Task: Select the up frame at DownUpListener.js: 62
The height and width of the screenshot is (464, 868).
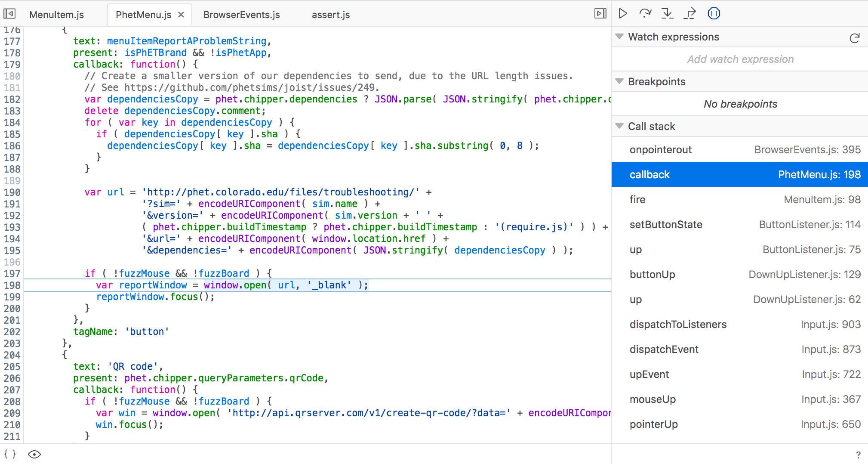Action: (740, 299)
